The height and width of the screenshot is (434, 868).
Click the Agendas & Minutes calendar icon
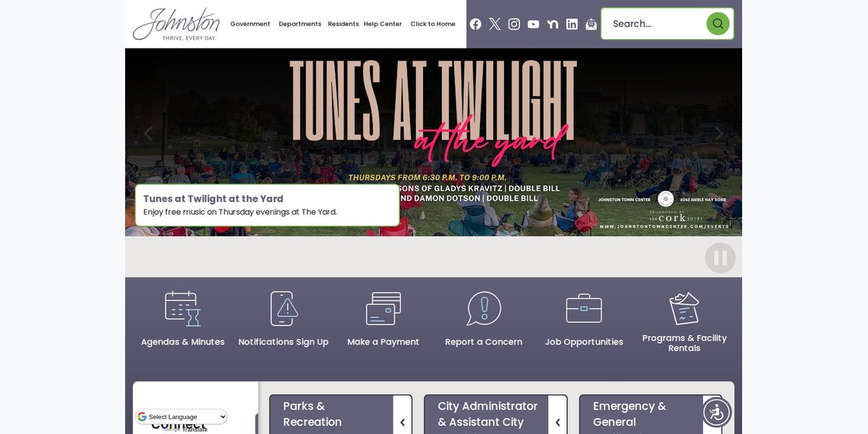[x=183, y=309]
